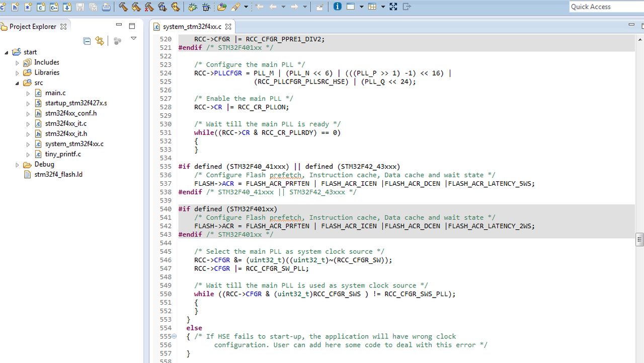Collapse the src folder node
The width and height of the screenshot is (644, 363).
click(18, 83)
